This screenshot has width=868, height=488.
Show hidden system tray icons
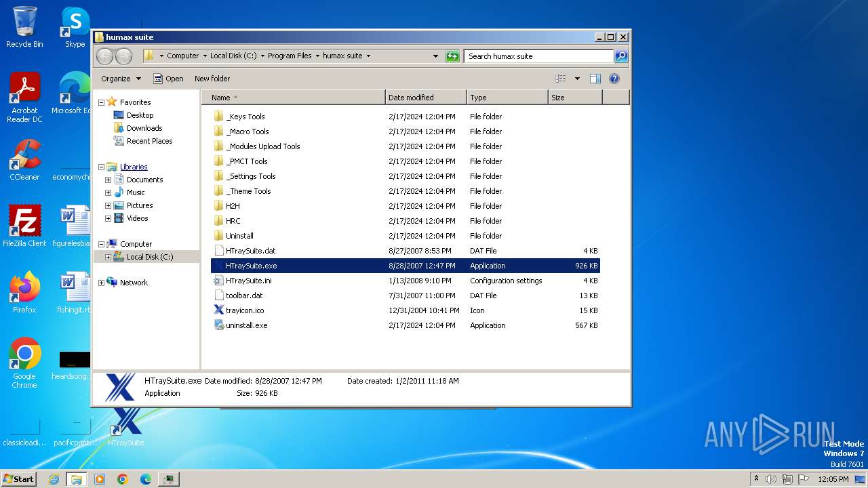[x=756, y=479]
